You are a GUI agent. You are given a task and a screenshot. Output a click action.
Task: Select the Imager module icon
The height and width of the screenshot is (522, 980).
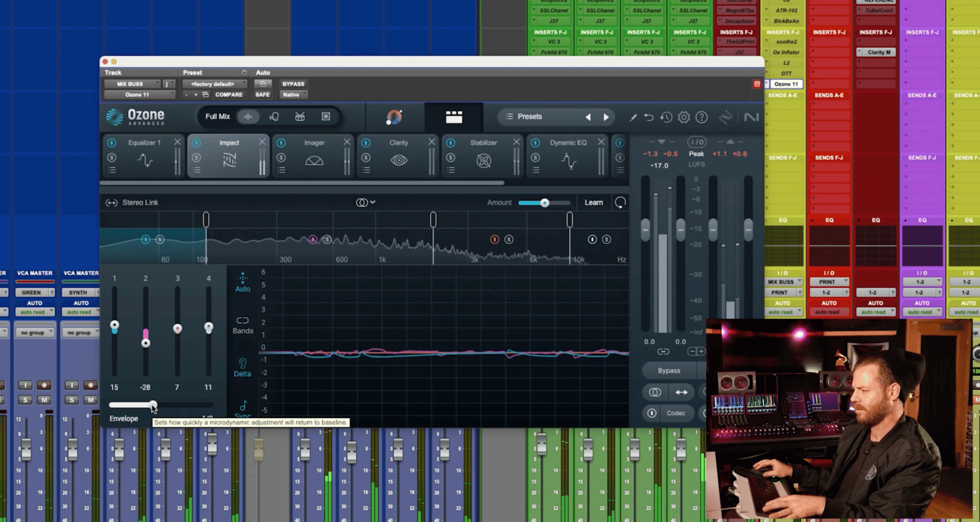(314, 161)
